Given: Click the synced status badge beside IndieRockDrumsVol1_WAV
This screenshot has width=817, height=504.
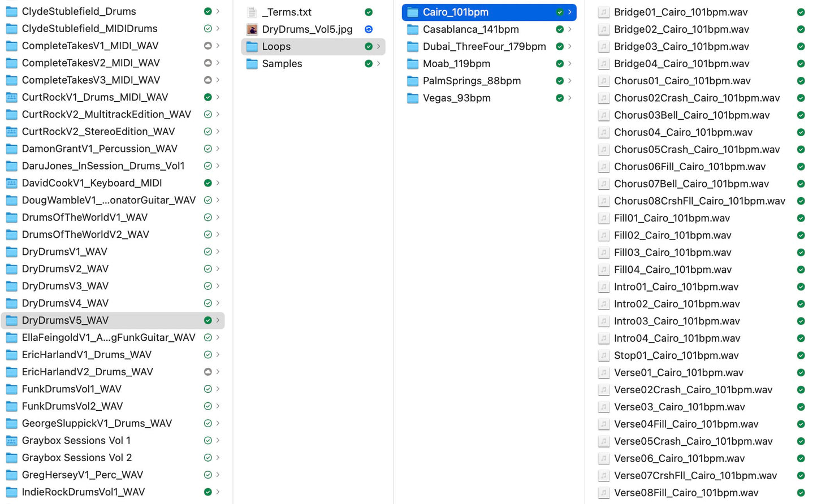Looking at the screenshot, I should click(208, 492).
